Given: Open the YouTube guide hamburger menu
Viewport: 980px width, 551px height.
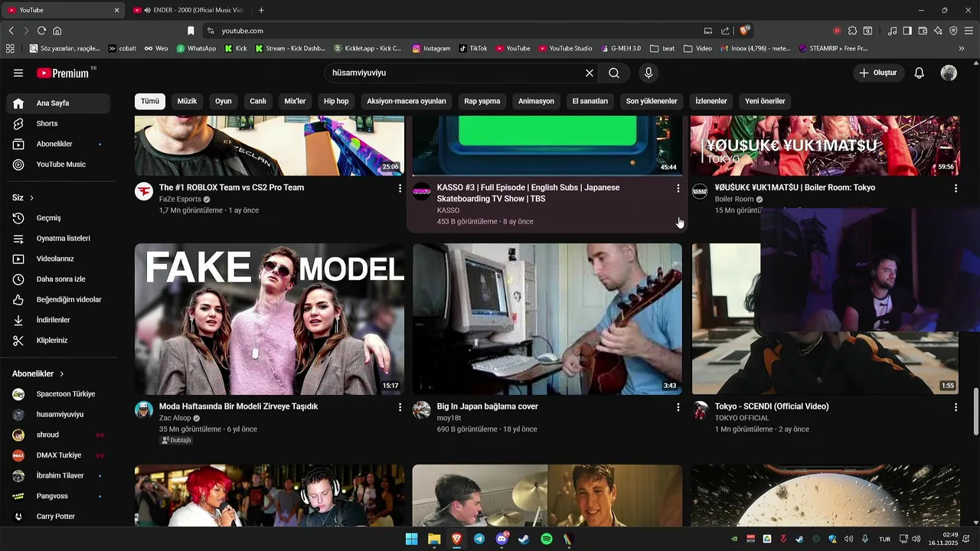Looking at the screenshot, I should point(18,73).
